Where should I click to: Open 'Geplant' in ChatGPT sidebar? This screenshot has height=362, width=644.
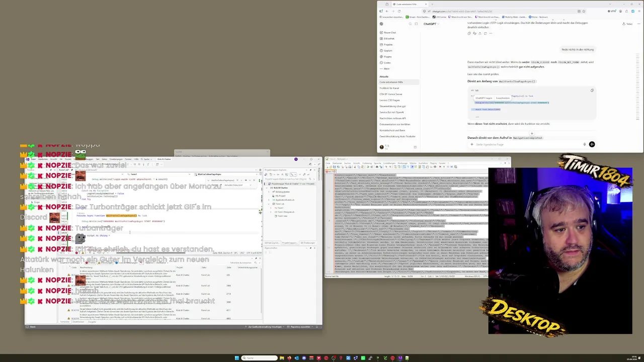[x=386, y=51]
